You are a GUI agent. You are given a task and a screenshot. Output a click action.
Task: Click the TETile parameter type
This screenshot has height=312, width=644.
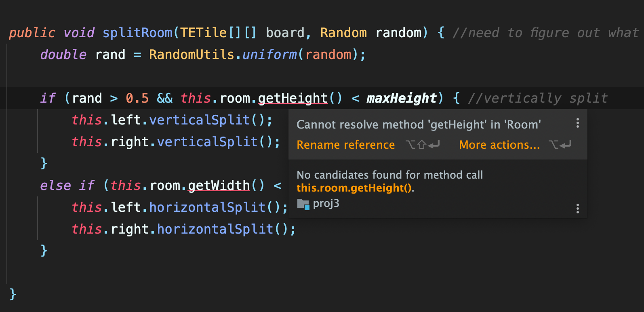[x=204, y=33]
